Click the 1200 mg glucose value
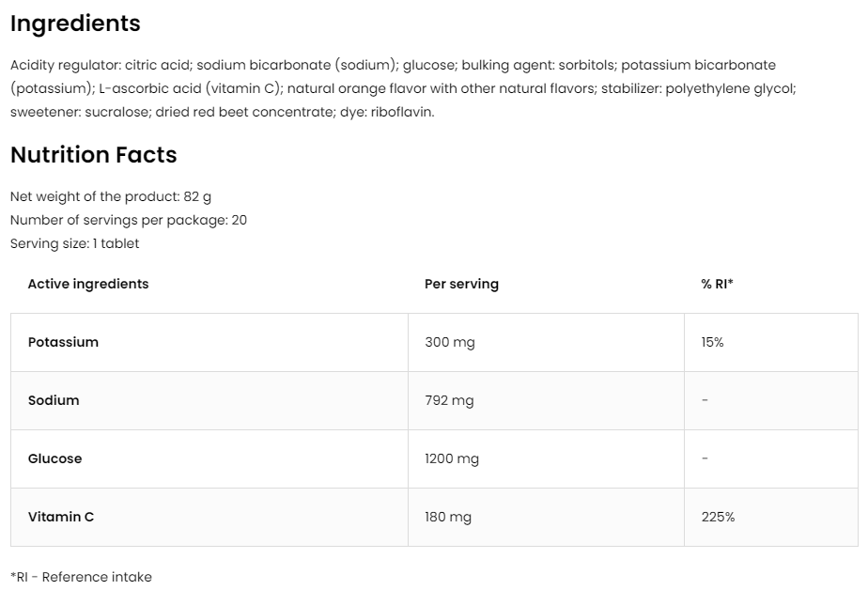This screenshot has width=868, height=590. [452, 458]
